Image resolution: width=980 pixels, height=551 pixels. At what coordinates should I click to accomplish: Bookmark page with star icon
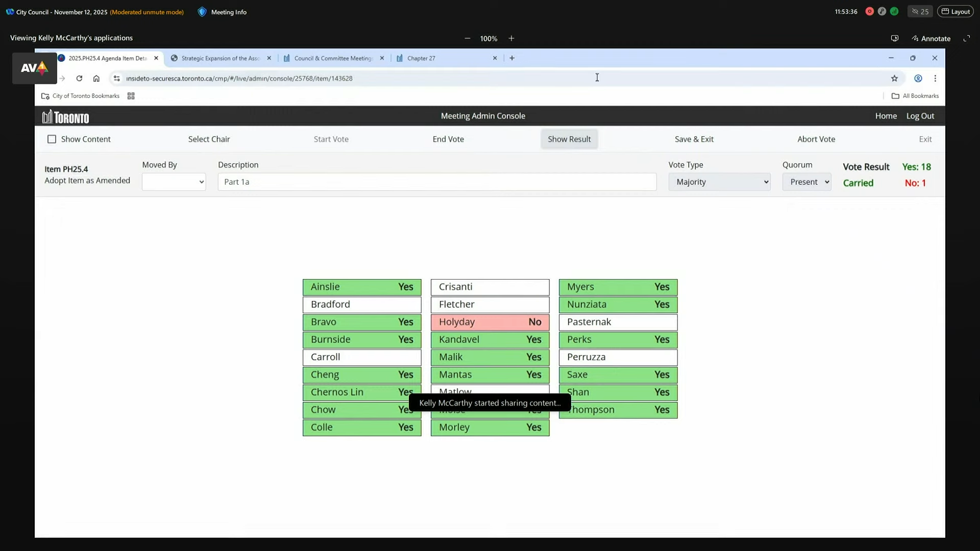point(894,79)
